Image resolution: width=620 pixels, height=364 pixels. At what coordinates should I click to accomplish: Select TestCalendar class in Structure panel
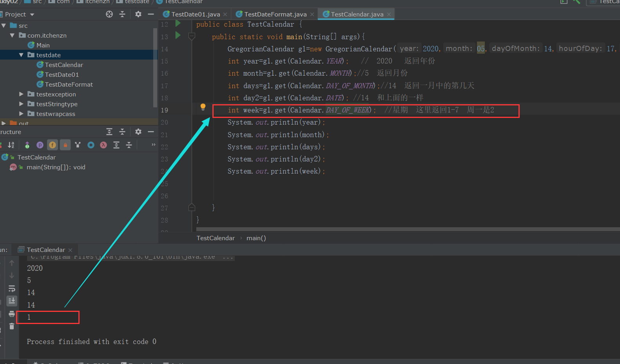[x=36, y=157]
